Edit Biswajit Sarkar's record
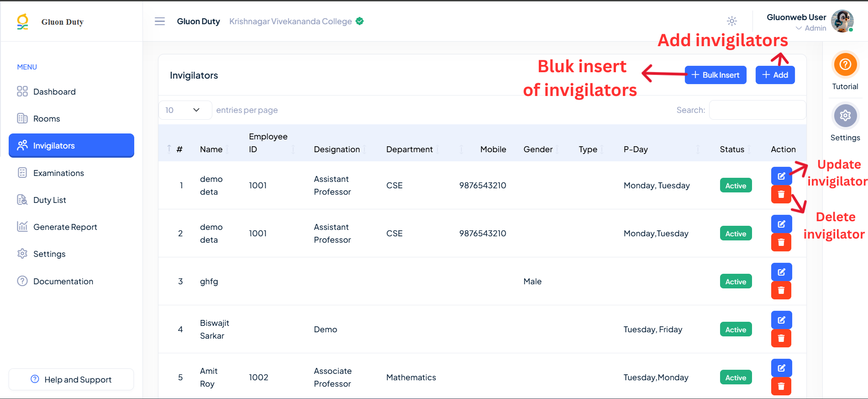868x399 pixels. point(781,320)
